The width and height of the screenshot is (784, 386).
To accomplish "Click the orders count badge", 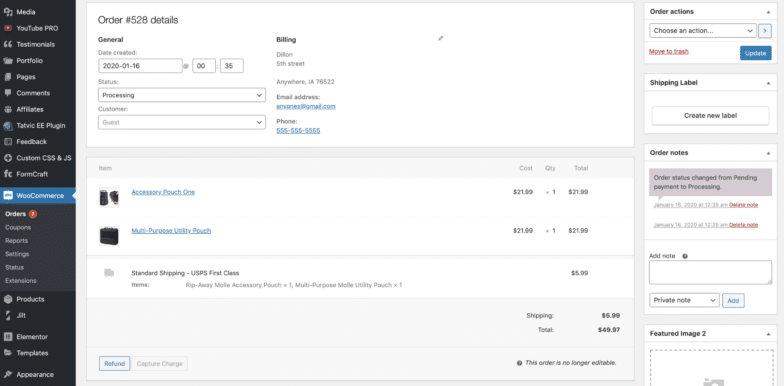I will pos(33,214).
